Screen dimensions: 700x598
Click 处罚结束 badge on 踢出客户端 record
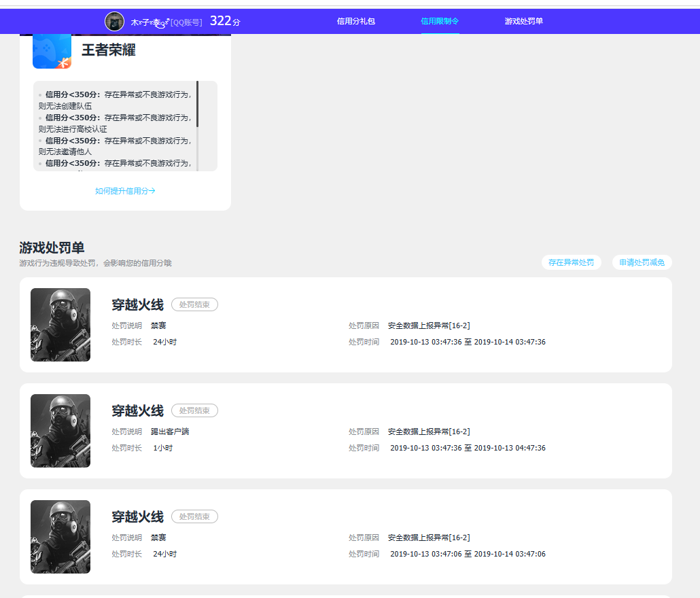(x=194, y=410)
